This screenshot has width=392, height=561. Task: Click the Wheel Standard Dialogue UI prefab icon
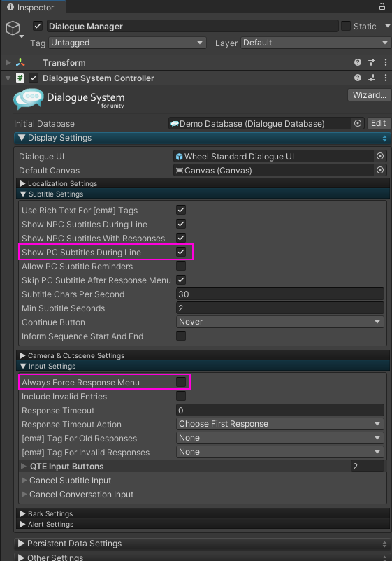tap(180, 157)
